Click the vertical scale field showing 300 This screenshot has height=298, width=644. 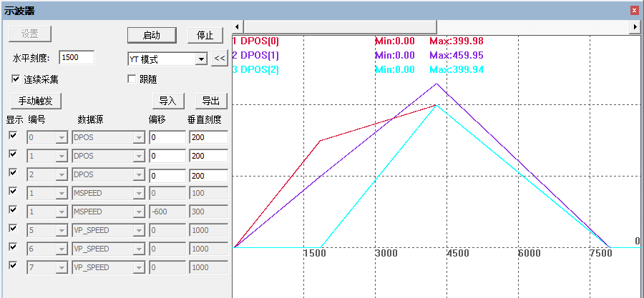[209, 212]
